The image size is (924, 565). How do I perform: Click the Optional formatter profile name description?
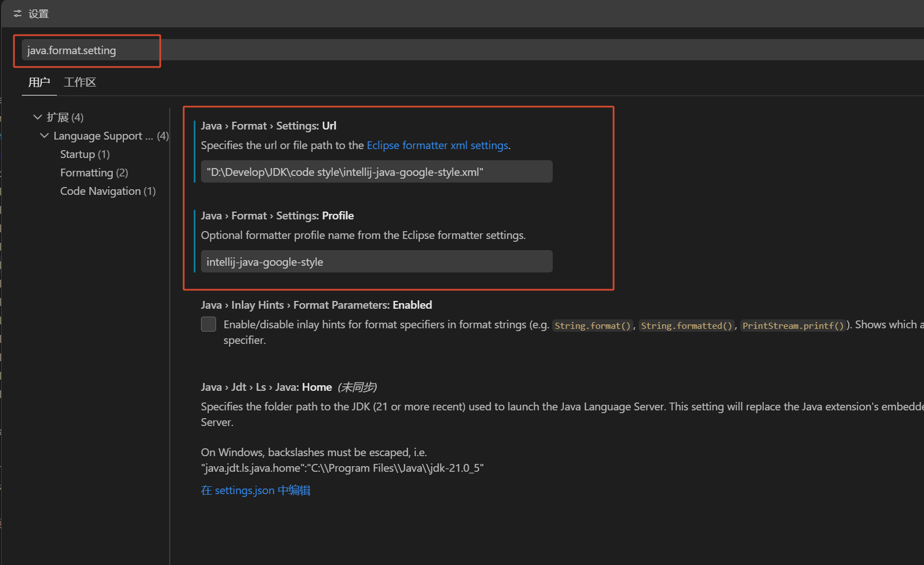pyautogui.click(x=363, y=236)
